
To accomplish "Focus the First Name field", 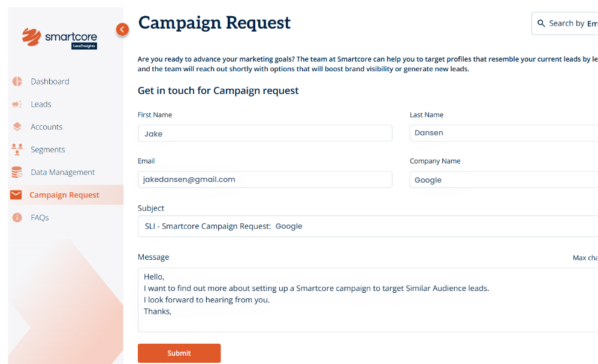I will pyautogui.click(x=265, y=134).
